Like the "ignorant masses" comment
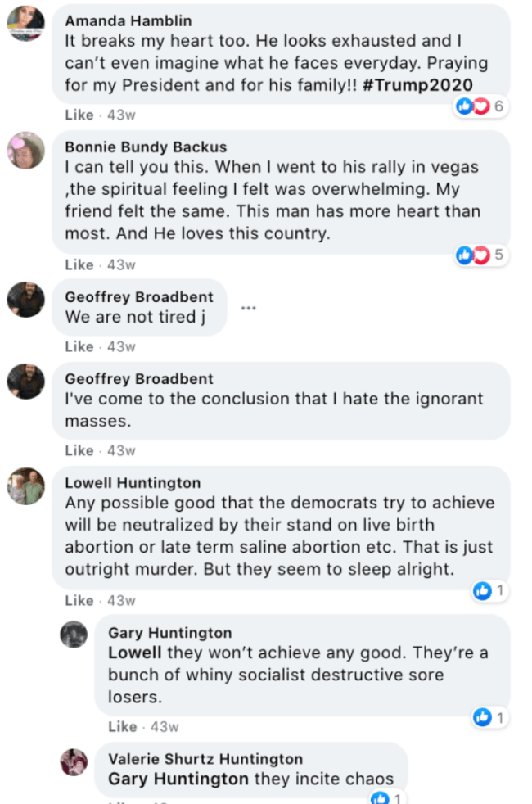532x804 pixels. (79, 450)
